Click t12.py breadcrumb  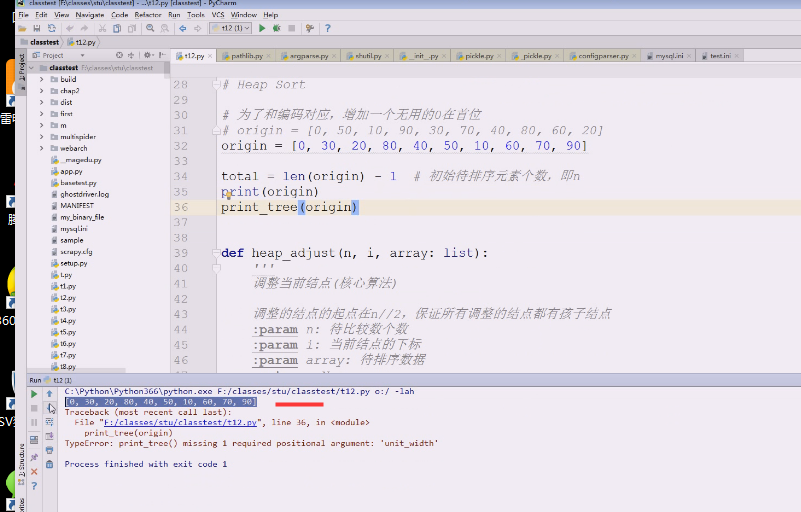click(82, 42)
